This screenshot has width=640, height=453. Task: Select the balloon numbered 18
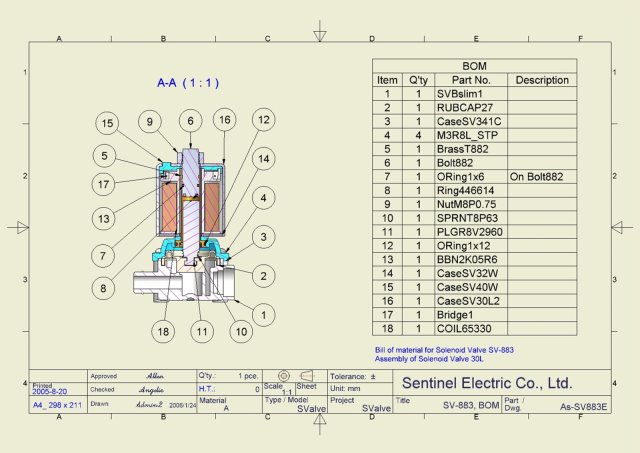coord(163,330)
